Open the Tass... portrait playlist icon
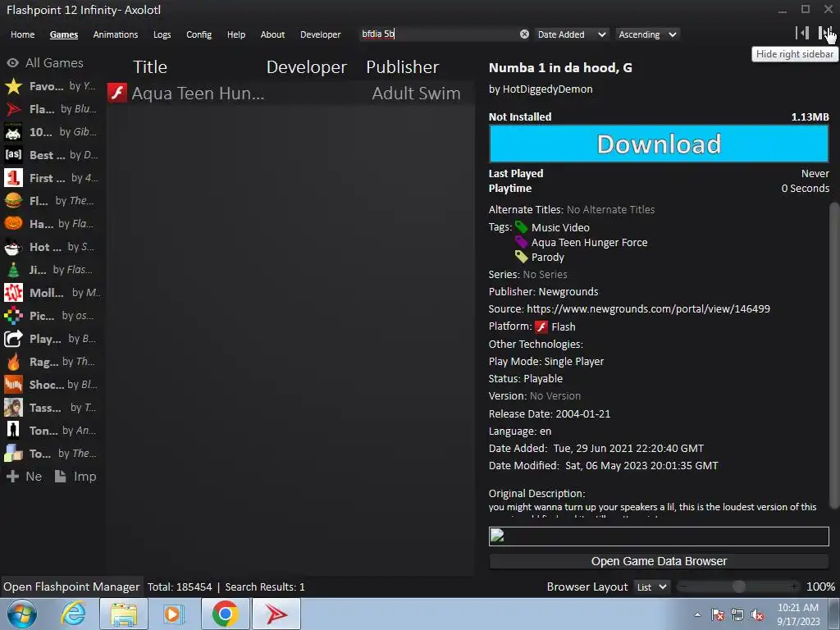The height and width of the screenshot is (630, 840). tap(13, 409)
